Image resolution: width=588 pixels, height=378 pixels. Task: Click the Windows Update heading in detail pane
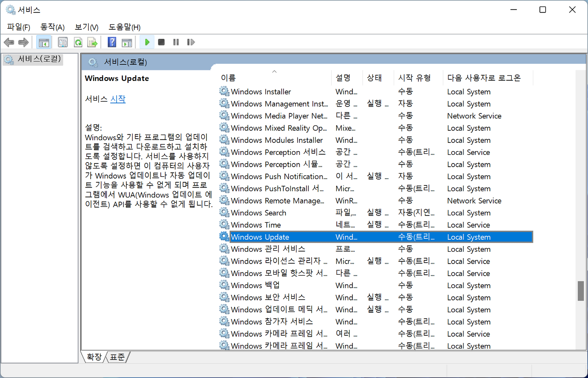pos(117,78)
